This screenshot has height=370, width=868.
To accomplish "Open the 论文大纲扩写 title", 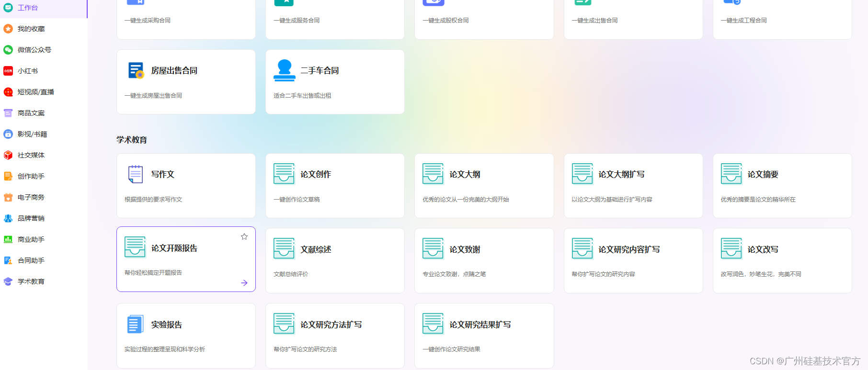I will point(621,174).
